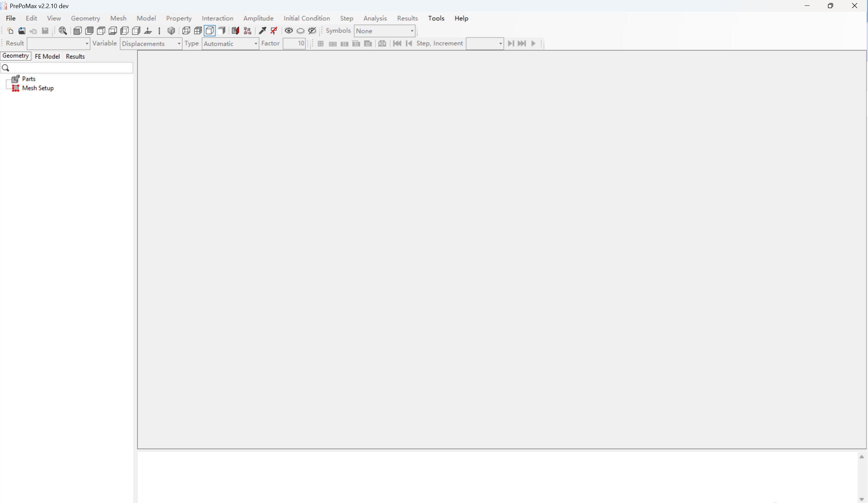Toggle the hide all parts icon
This screenshot has width=868, height=503.
pos(300,31)
